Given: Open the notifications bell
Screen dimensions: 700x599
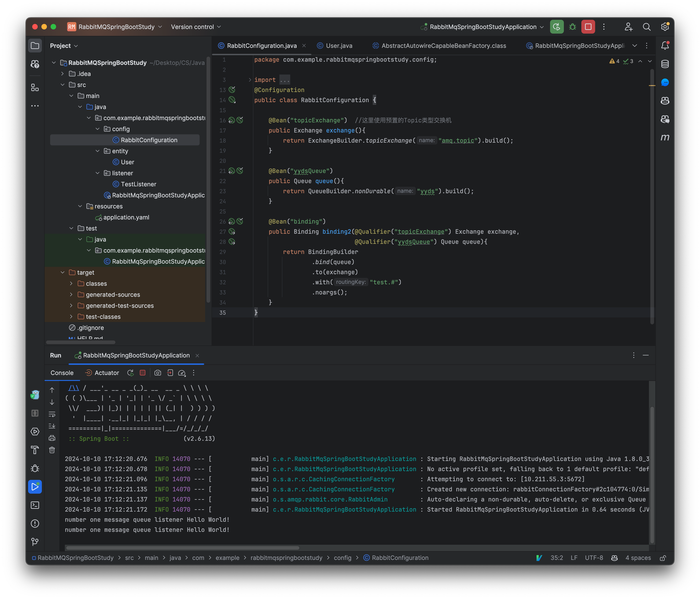Looking at the screenshot, I should [665, 45].
